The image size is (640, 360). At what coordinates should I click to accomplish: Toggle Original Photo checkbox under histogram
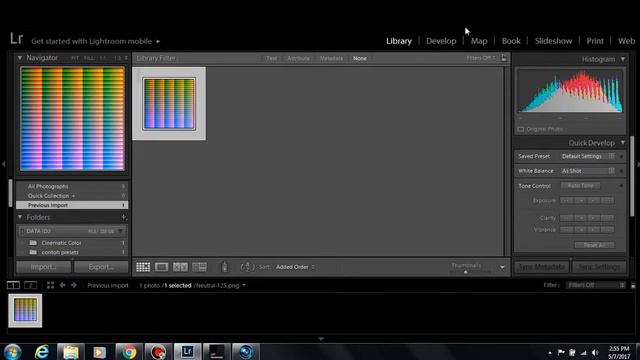point(521,129)
